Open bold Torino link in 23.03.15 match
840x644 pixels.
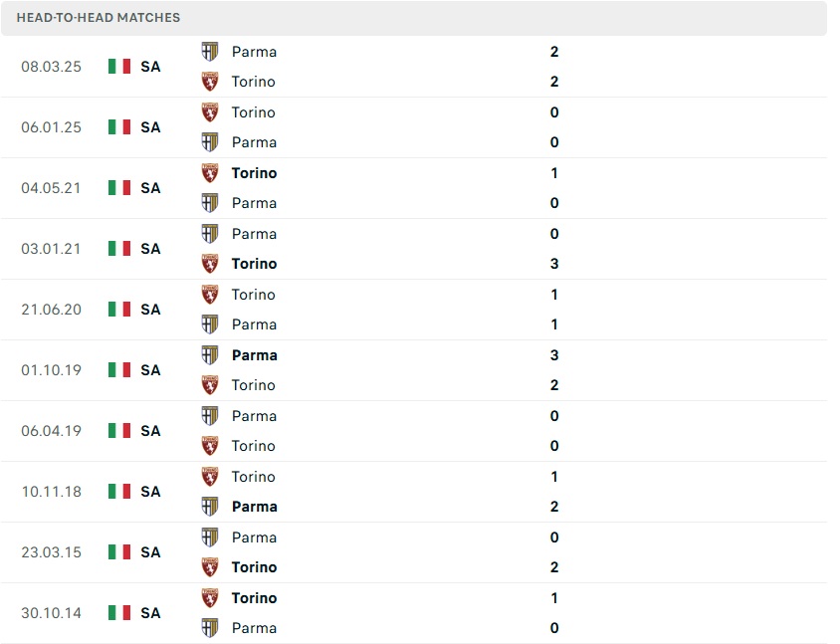click(x=254, y=567)
